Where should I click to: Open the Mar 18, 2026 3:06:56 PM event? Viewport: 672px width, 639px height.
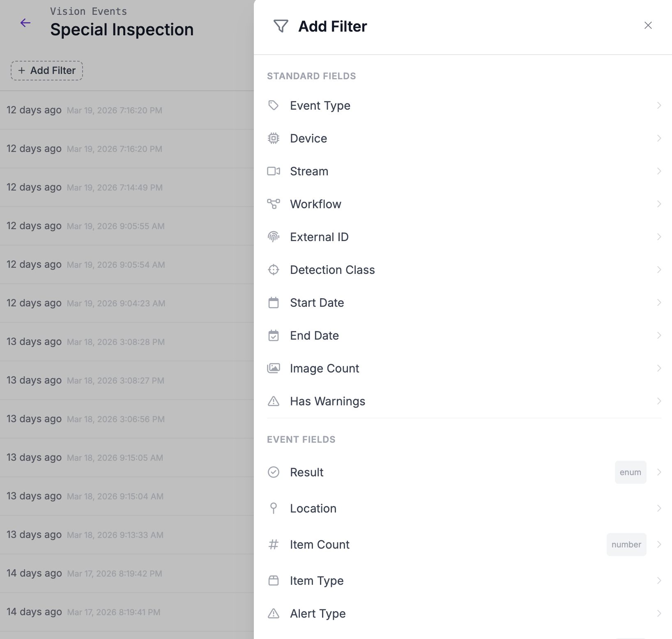(116, 419)
